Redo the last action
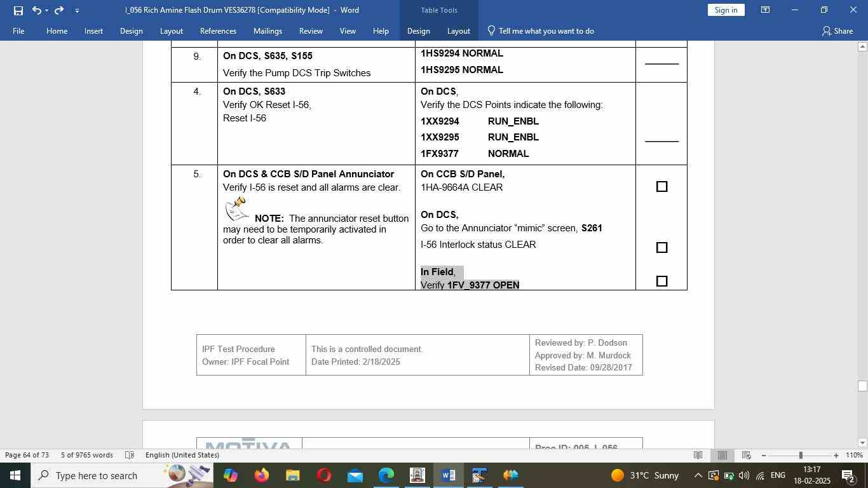 [59, 10]
